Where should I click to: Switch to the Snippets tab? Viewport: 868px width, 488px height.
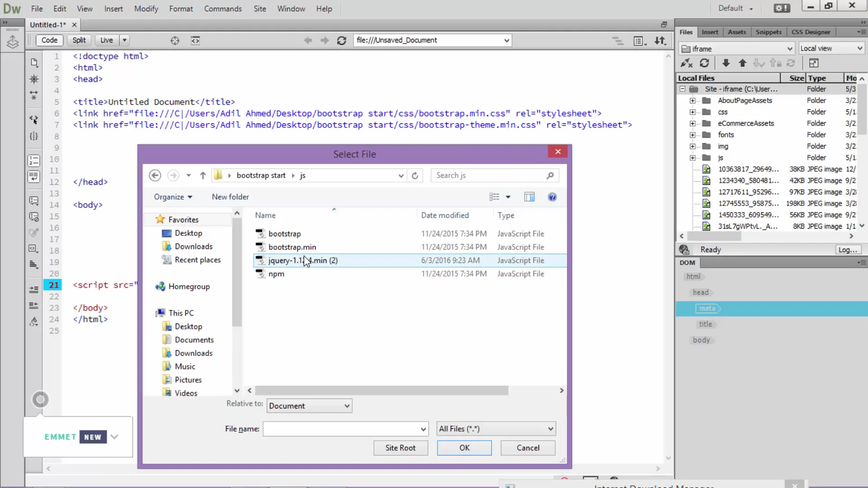click(x=769, y=32)
